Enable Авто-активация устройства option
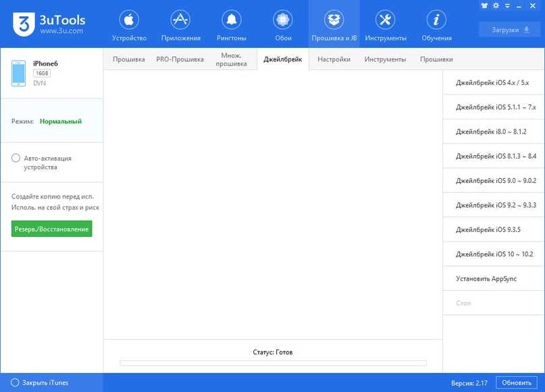This screenshot has width=545, height=392. (16, 159)
